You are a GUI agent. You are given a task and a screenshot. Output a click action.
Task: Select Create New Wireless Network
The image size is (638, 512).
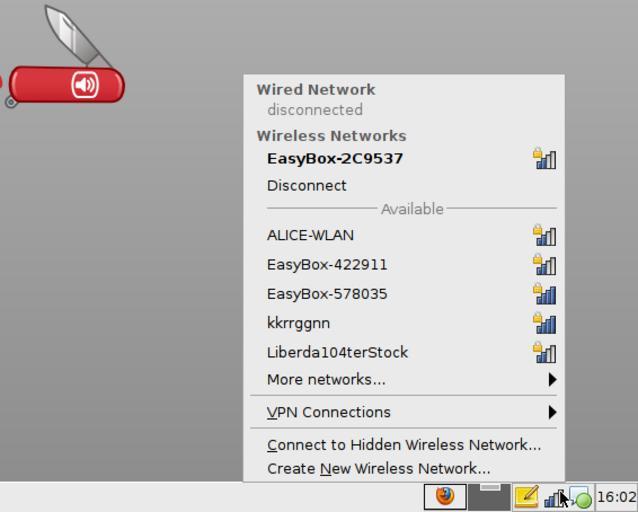click(x=378, y=469)
